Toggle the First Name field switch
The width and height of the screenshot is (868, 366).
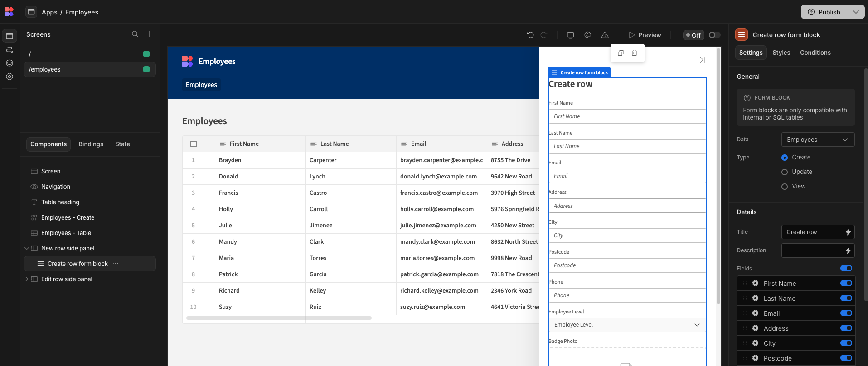coord(846,283)
